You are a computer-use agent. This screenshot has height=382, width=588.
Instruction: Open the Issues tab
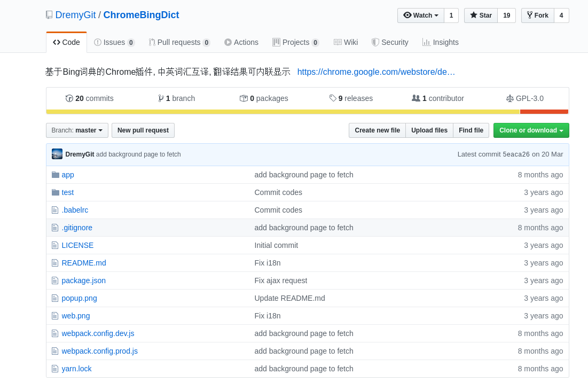point(114,42)
